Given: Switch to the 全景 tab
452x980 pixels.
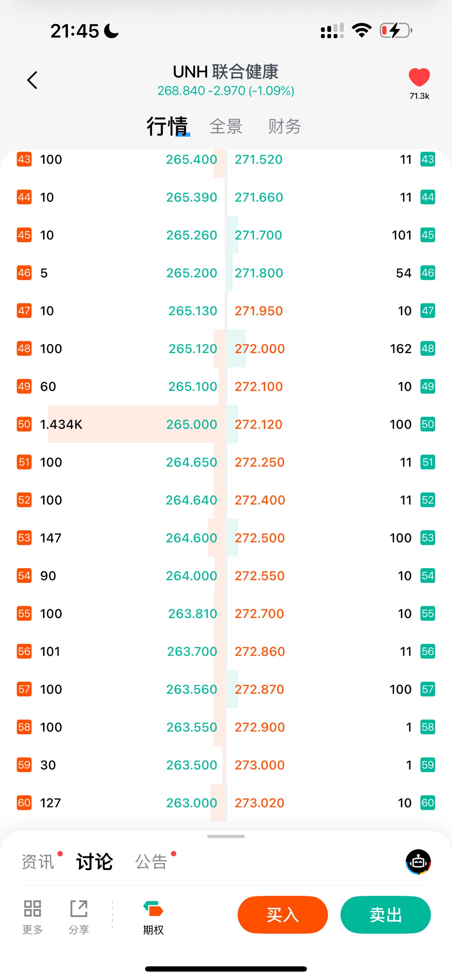Looking at the screenshot, I should coord(226,126).
